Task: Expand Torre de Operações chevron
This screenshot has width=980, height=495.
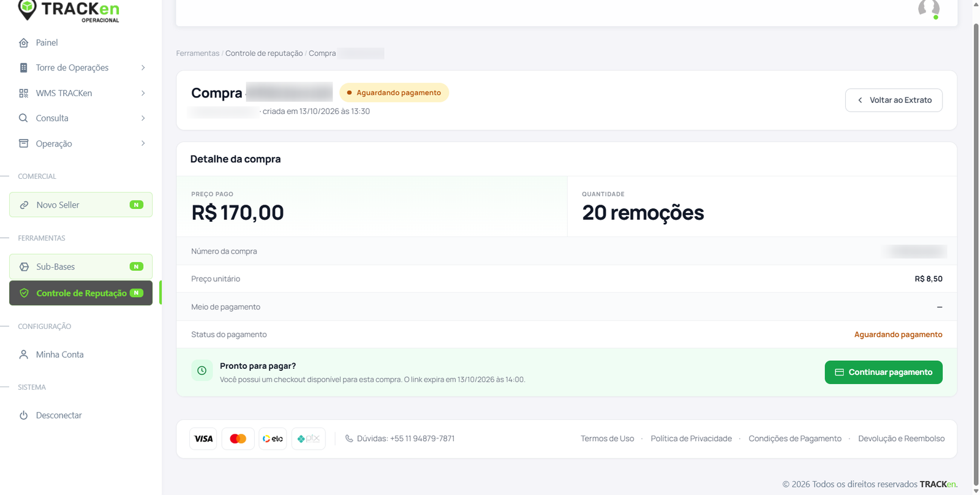Action: point(143,68)
